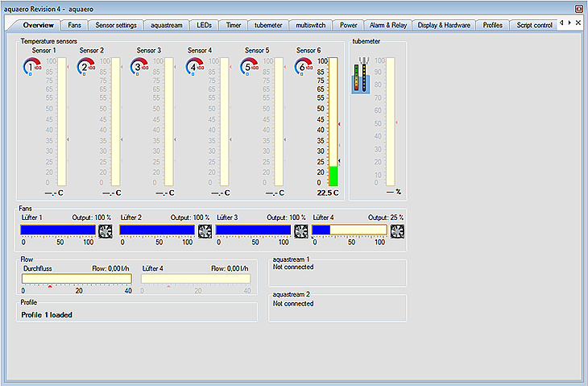Click the Sensor 3 gauge icon
Image resolution: width=588 pixels, height=386 pixels.
coord(139,67)
